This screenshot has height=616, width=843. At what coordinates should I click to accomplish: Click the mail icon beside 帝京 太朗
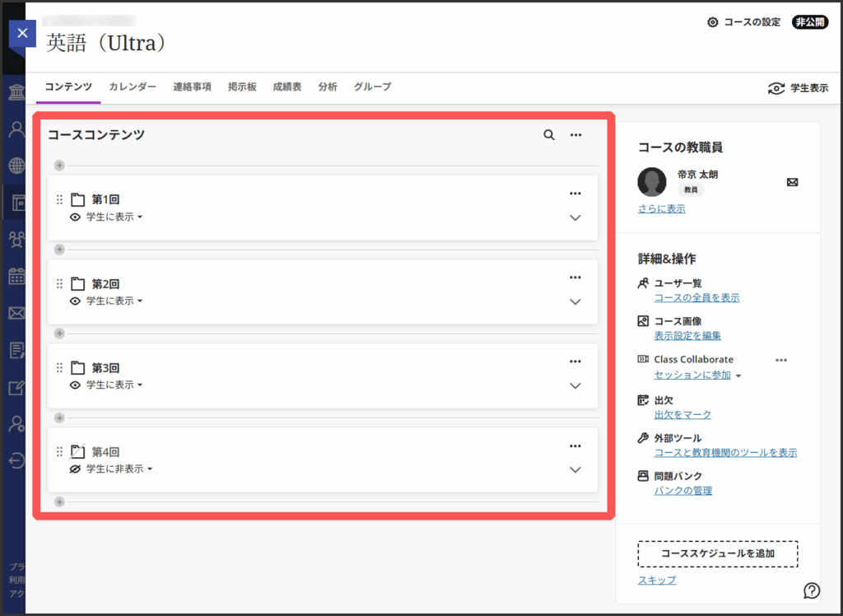[x=792, y=182]
